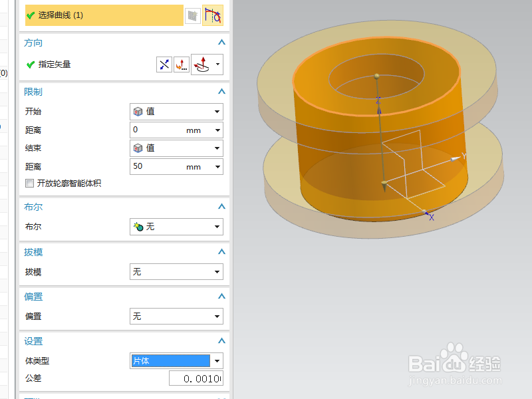Click the 指定矢量 label
The height and width of the screenshot is (399, 532).
point(55,65)
